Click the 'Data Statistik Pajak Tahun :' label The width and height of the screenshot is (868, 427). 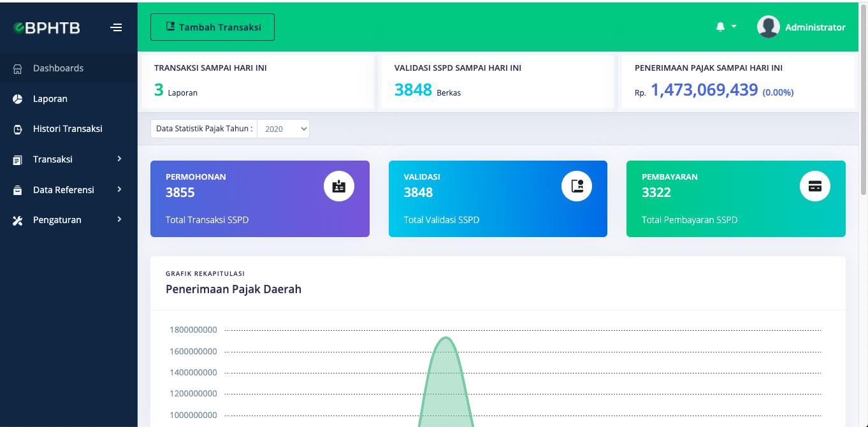204,129
